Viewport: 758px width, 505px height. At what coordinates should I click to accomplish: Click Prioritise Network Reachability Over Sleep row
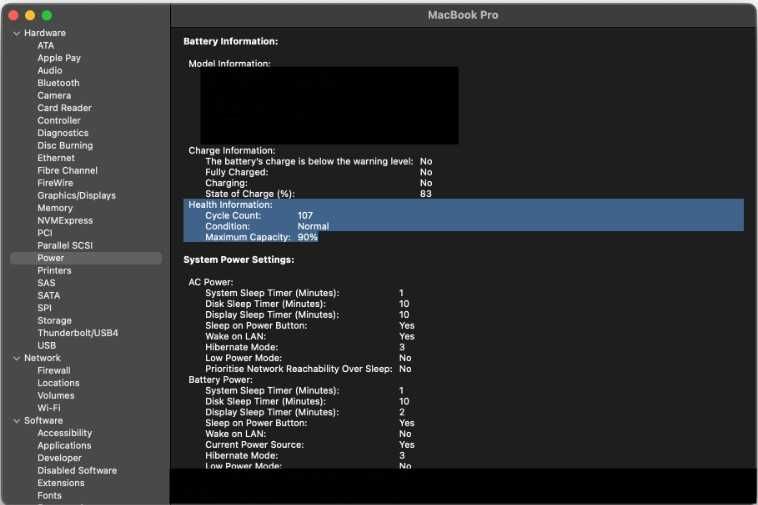click(308, 369)
